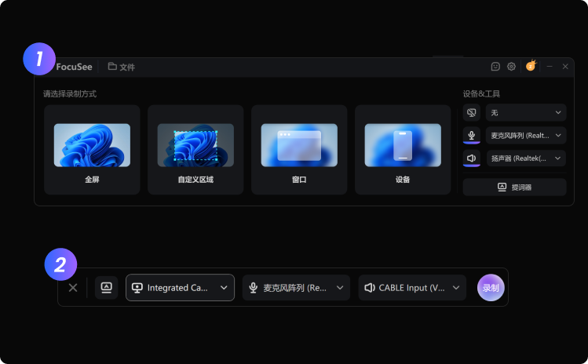Open the 麦克风阵列 (Realt... dropdown

pos(526,136)
